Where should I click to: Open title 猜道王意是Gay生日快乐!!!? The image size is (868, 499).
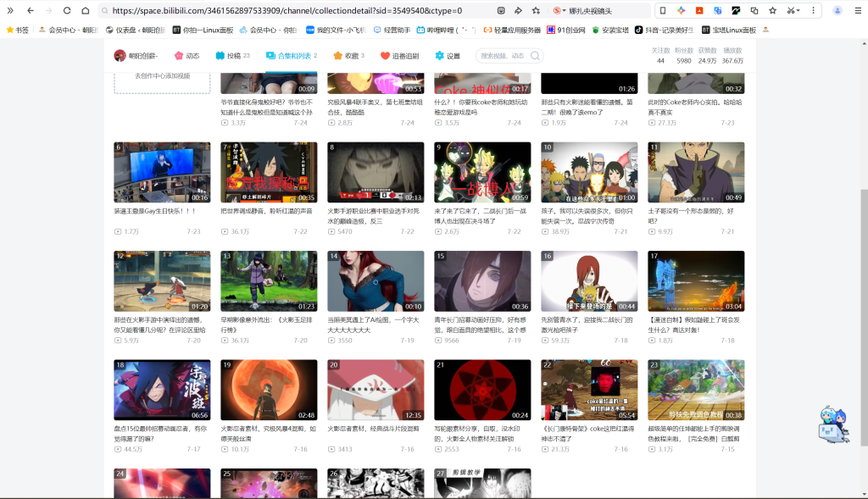click(155, 211)
